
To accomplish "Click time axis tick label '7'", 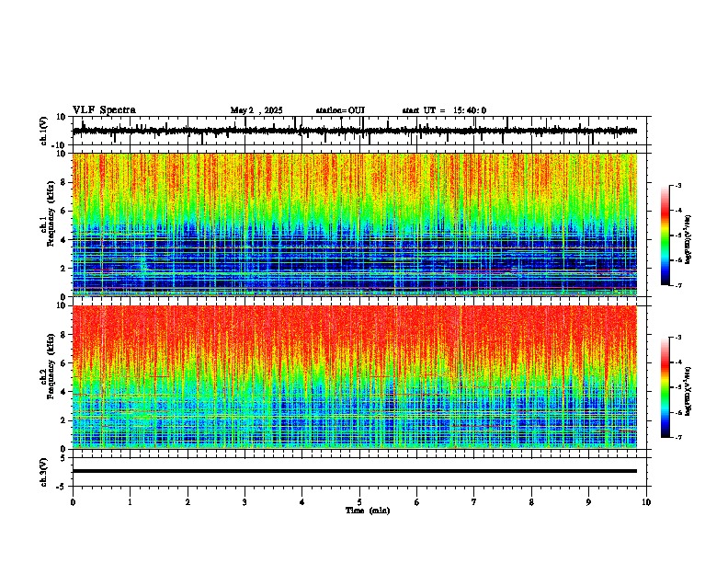I will (x=474, y=502).
